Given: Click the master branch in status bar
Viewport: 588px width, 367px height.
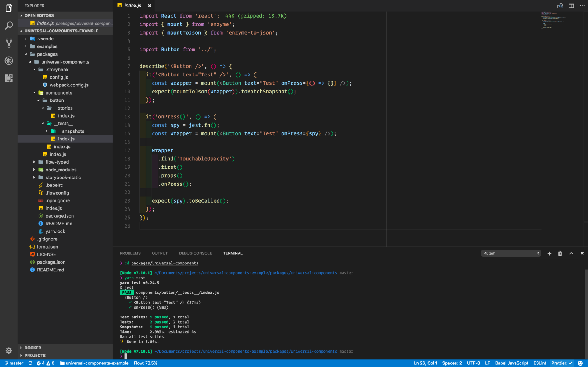Looking at the screenshot, I should pos(14,363).
